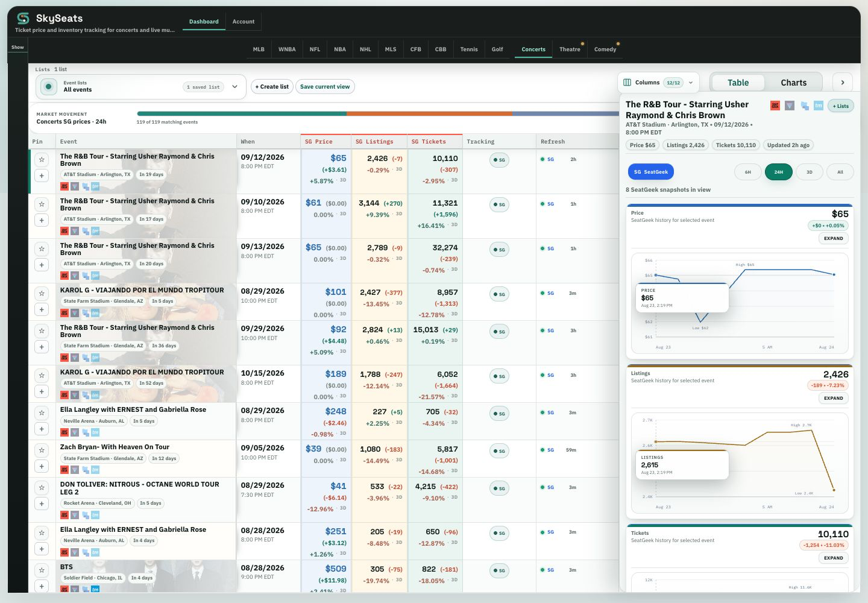The height and width of the screenshot is (603, 868).
Task: Open the Show sidebar tab
Action: point(18,47)
